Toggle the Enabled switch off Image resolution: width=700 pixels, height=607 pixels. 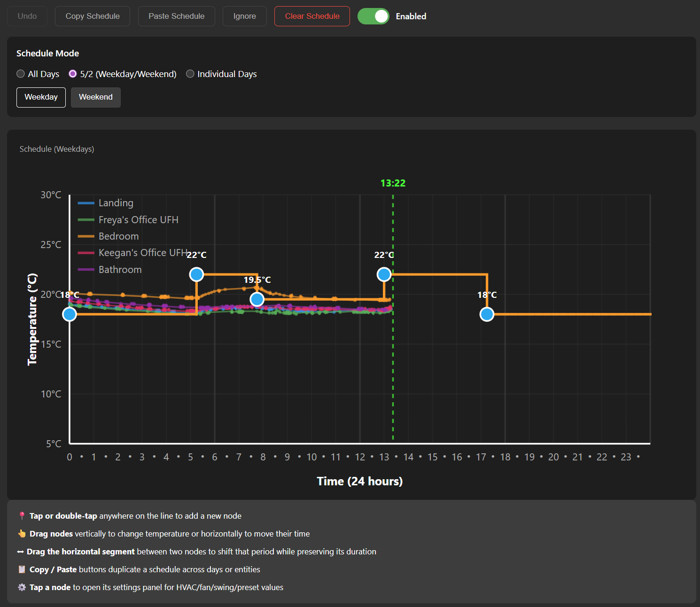tap(373, 16)
